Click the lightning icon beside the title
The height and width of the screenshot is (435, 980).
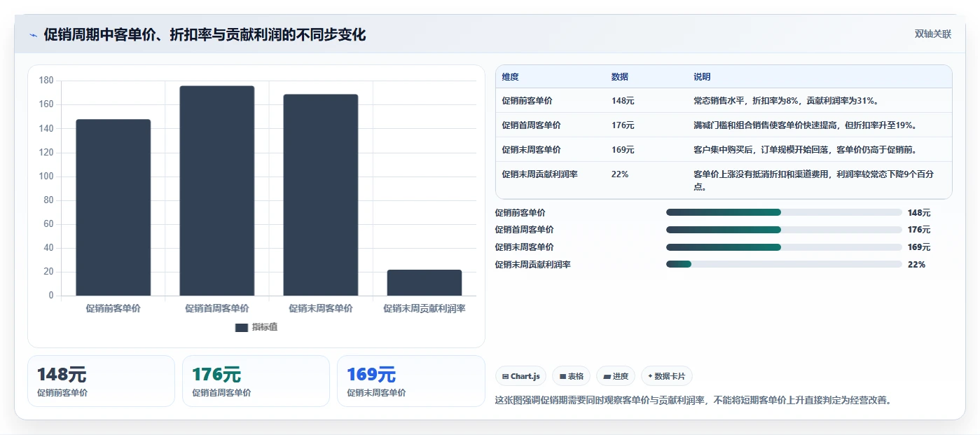(x=33, y=35)
